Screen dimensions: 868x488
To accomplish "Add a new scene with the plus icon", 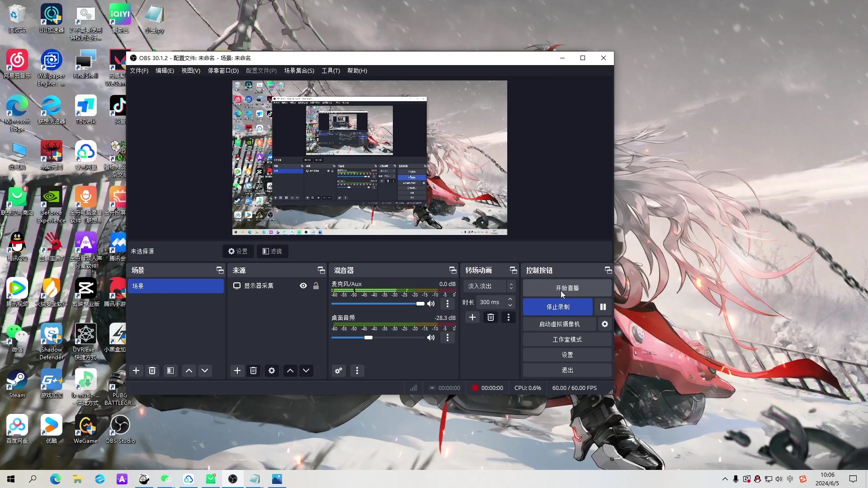I will [136, 371].
